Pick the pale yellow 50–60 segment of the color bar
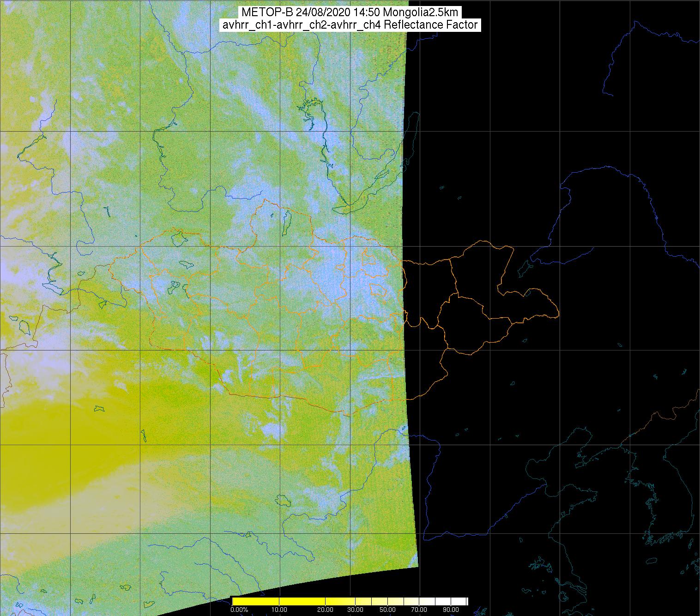The height and width of the screenshot is (616, 700). click(x=396, y=601)
